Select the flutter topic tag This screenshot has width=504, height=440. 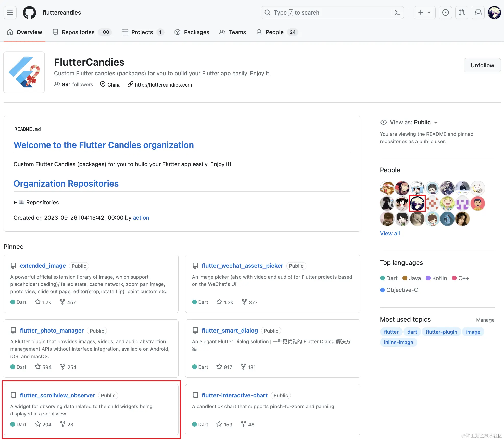(391, 332)
